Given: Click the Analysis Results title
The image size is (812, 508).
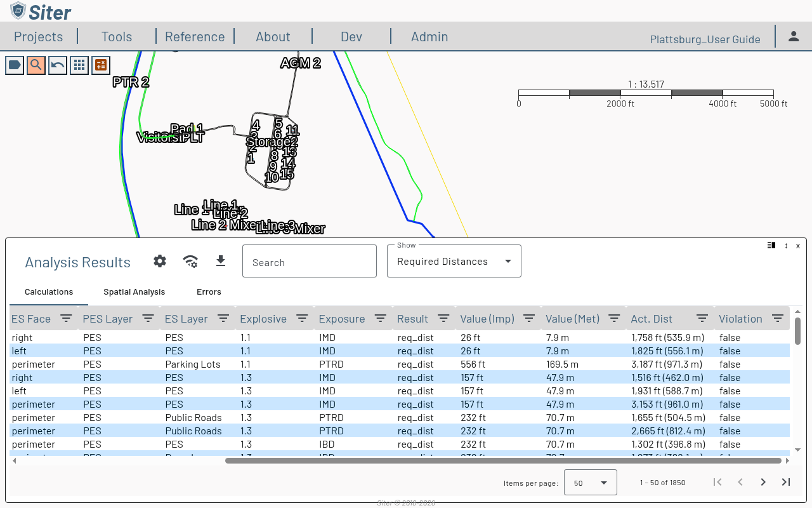Looking at the screenshot, I should 77,262.
